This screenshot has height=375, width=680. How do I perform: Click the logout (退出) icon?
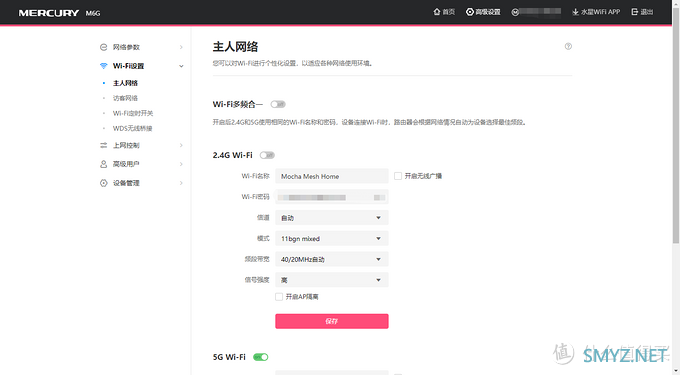(634, 12)
